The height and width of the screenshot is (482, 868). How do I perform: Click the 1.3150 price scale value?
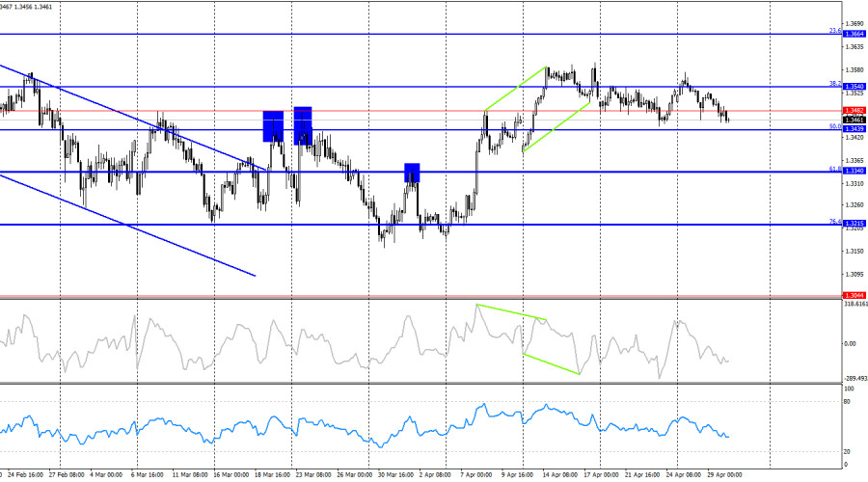tap(854, 252)
